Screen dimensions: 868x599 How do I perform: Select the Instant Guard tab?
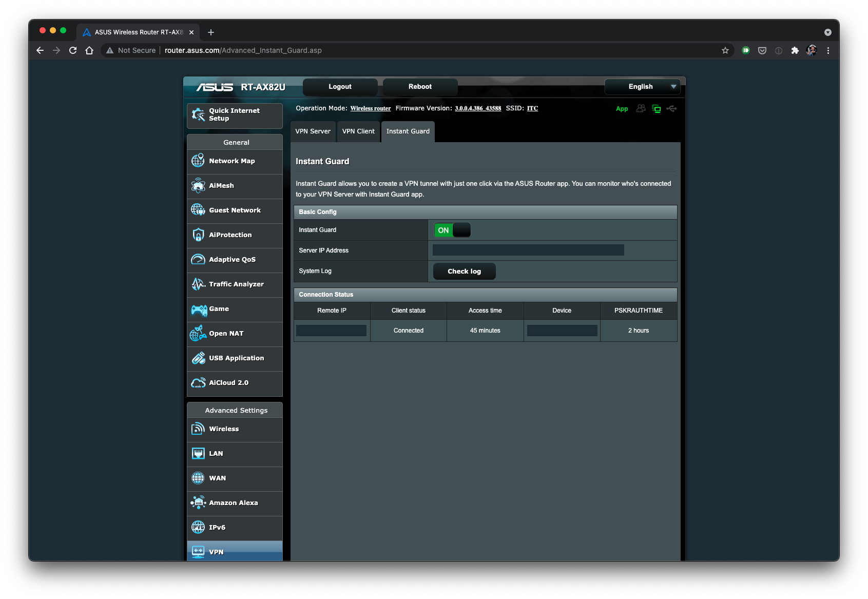pyautogui.click(x=408, y=131)
